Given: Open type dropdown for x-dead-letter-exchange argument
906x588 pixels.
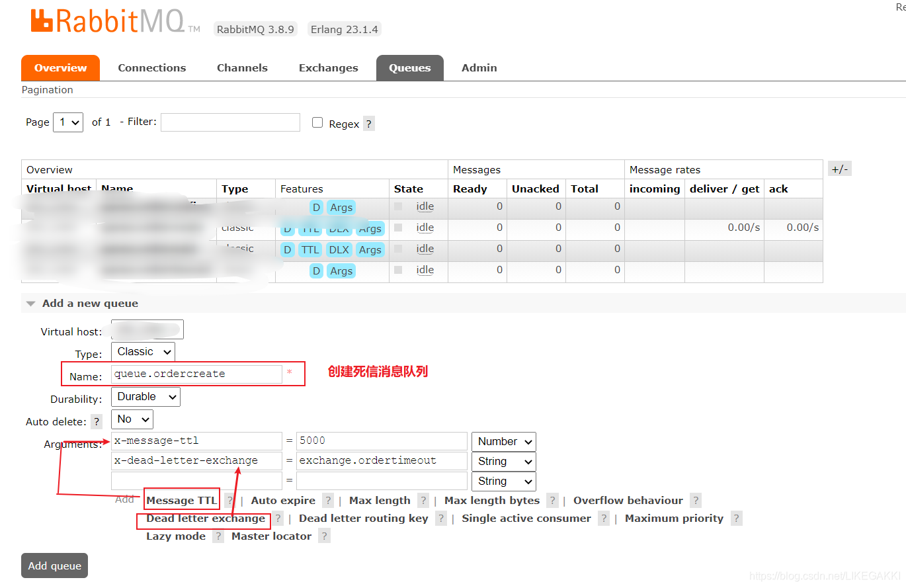Looking at the screenshot, I should pyautogui.click(x=503, y=462).
